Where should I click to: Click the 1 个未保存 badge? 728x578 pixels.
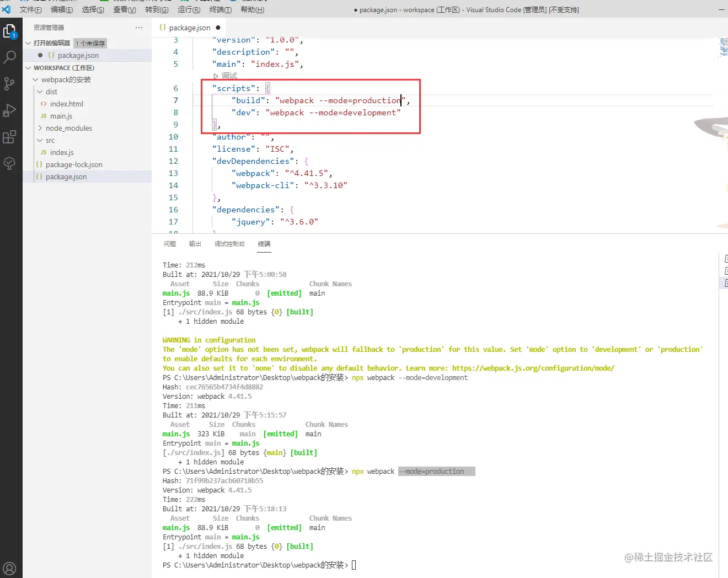[90, 43]
